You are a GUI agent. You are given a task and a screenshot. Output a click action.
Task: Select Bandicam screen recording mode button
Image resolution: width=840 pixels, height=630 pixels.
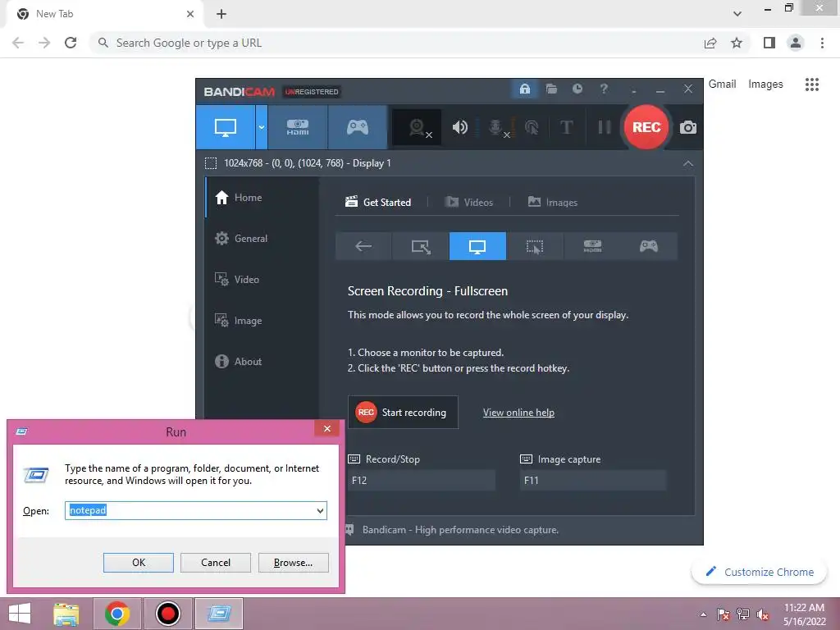[226, 127]
